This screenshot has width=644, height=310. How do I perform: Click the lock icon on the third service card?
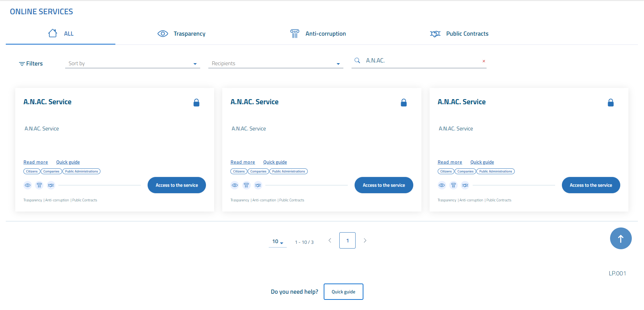[610, 103]
